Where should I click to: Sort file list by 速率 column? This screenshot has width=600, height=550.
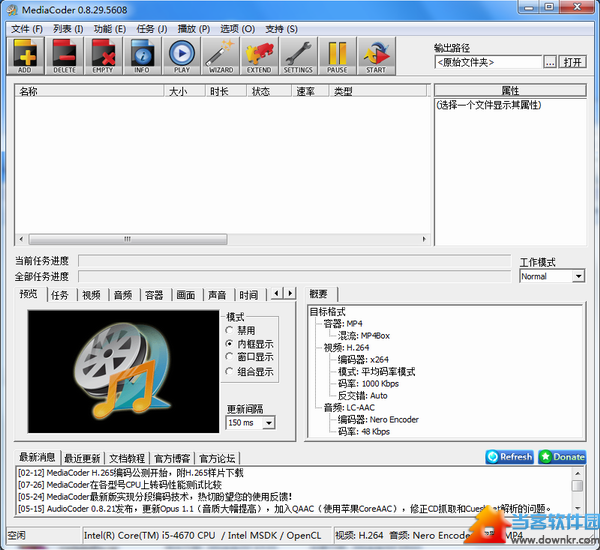(x=310, y=91)
